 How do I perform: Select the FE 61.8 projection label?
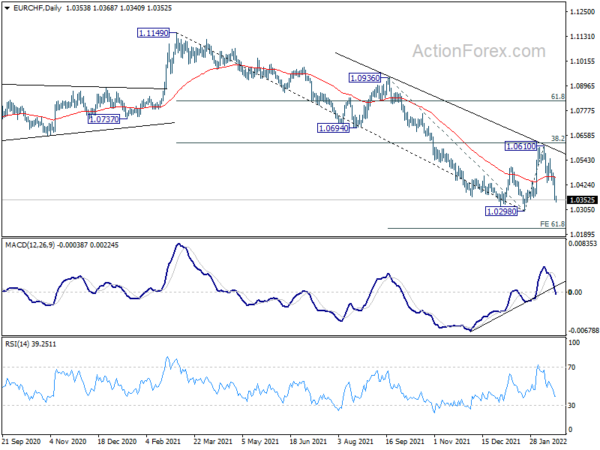pos(552,224)
